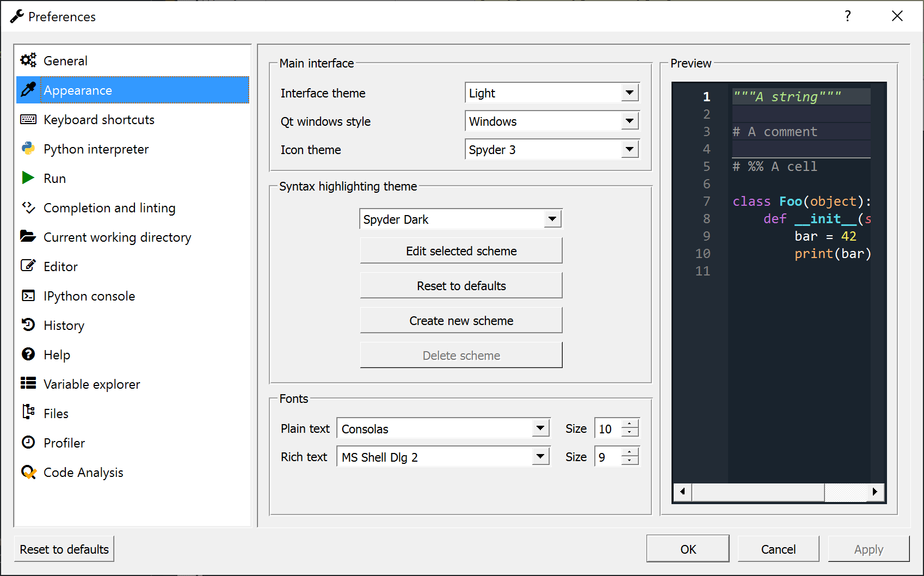Click the Files tree icon
The width and height of the screenshot is (924, 576).
pos(28,412)
